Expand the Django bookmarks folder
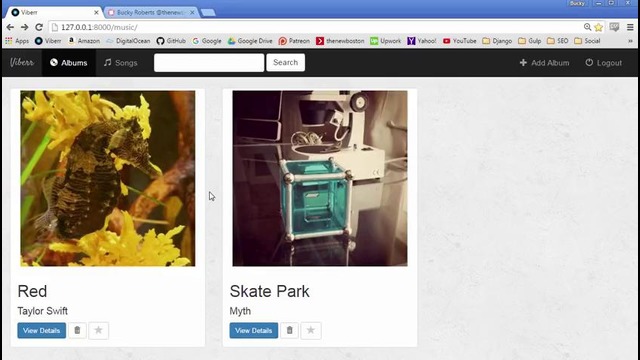 coord(497,41)
